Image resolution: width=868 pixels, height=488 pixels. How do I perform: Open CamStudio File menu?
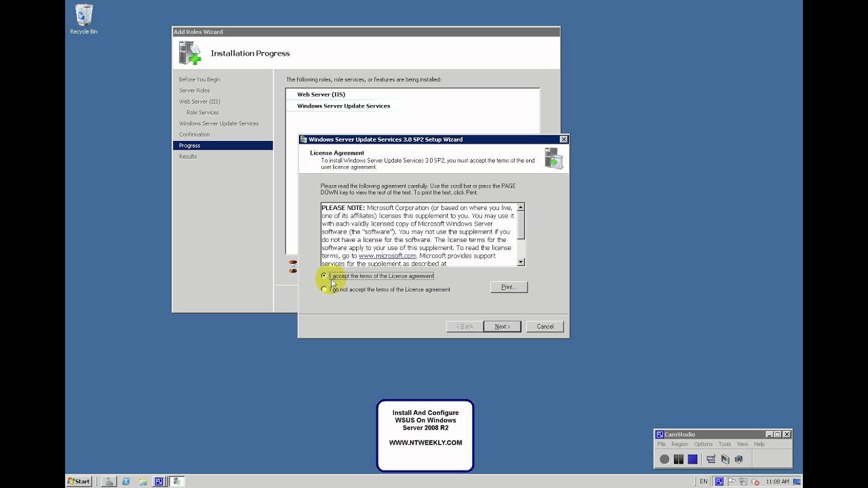tap(661, 444)
